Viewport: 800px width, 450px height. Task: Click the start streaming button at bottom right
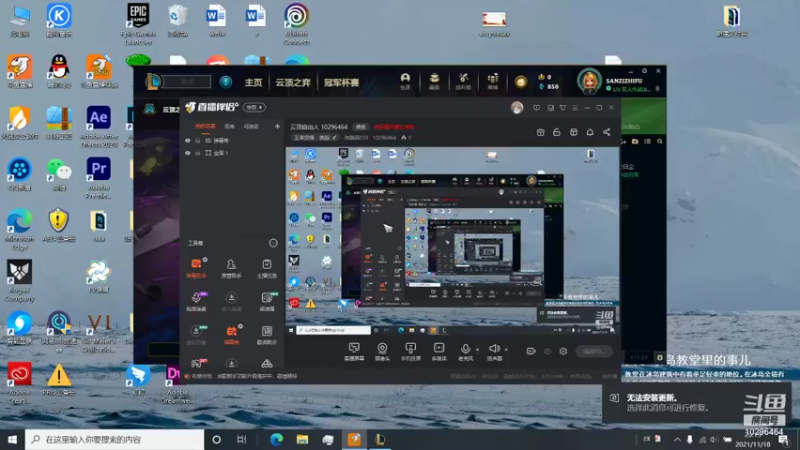pyautogui.click(x=594, y=351)
